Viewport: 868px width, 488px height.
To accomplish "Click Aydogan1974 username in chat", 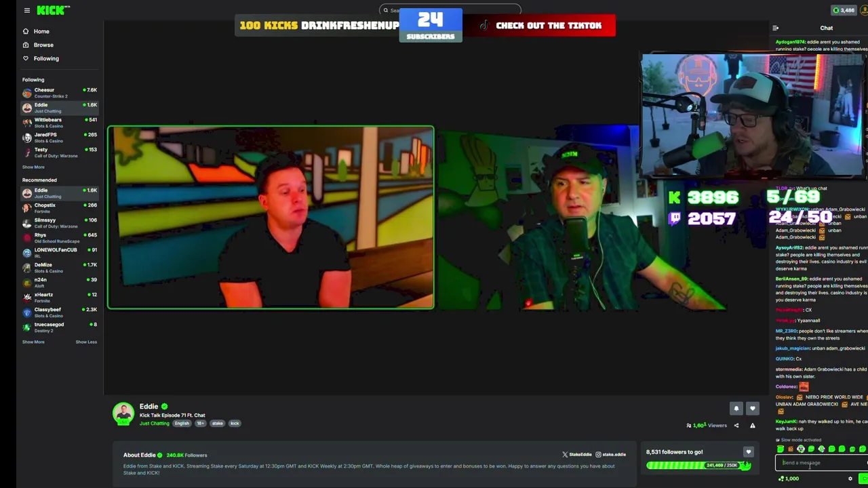I will [x=790, y=42].
